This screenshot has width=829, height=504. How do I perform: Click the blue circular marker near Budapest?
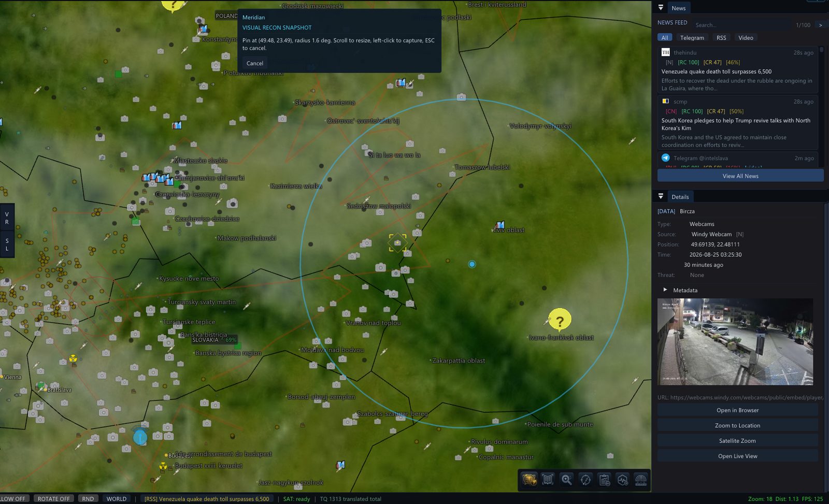[140, 438]
